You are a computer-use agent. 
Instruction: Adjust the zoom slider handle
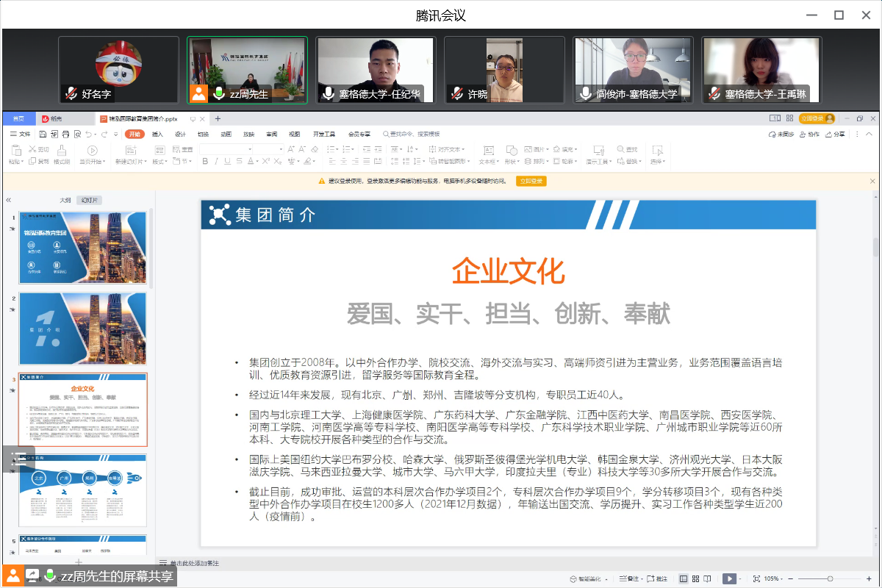click(x=830, y=579)
